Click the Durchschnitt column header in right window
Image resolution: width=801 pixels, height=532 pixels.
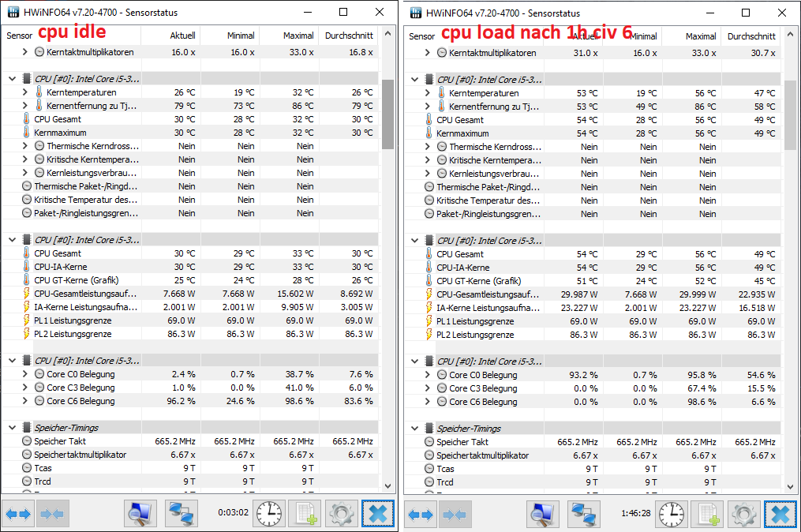751,36
